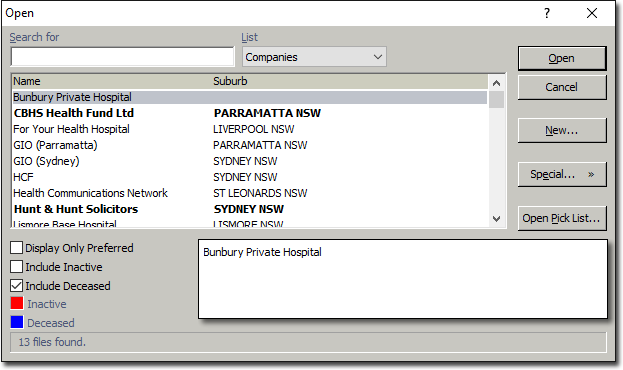
Task: Click ST LEONARDS NSW suburb cell
Action: pos(260,193)
